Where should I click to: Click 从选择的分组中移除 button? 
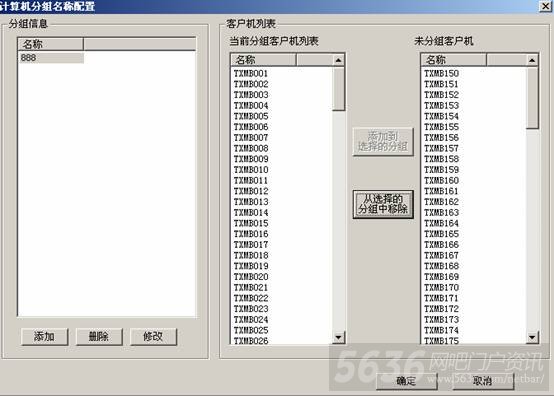tap(383, 204)
